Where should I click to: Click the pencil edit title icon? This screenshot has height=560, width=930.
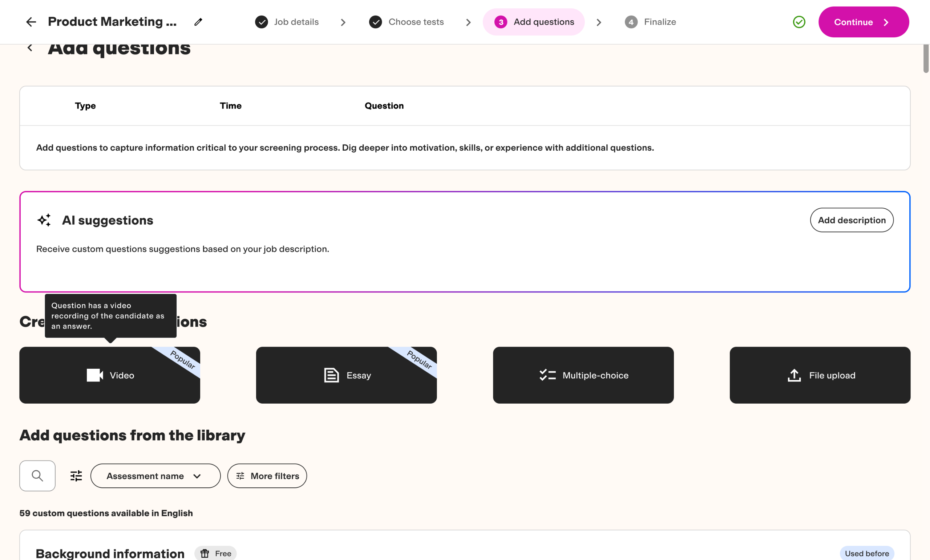pos(198,22)
